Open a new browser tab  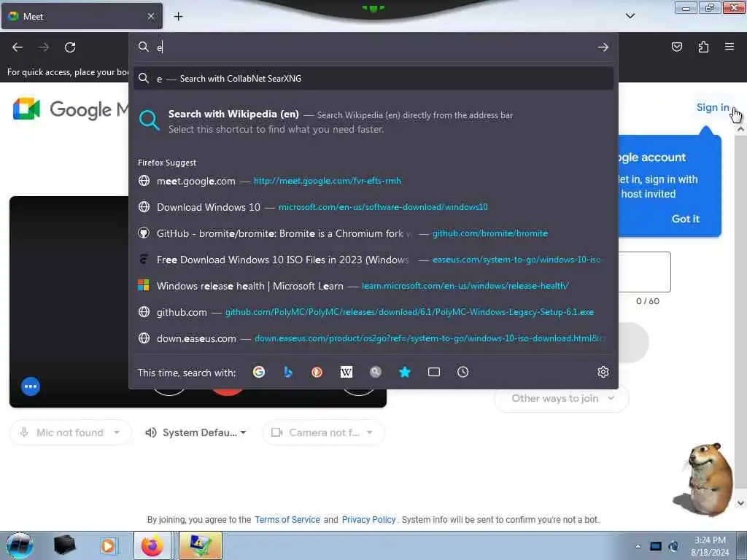click(x=178, y=17)
